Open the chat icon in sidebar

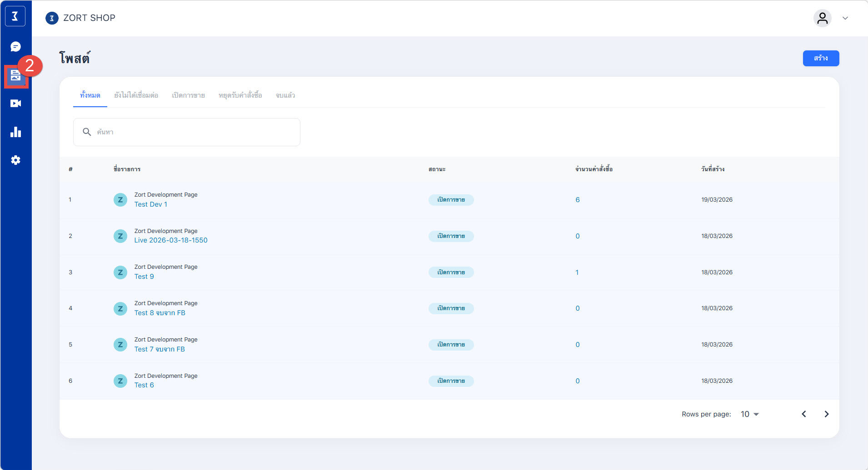(x=15, y=47)
